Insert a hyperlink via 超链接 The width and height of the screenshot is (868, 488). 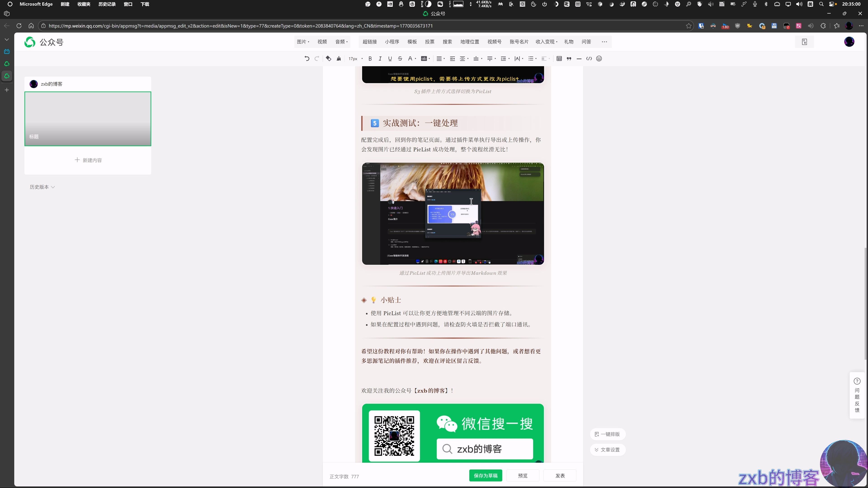pyautogui.click(x=369, y=42)
